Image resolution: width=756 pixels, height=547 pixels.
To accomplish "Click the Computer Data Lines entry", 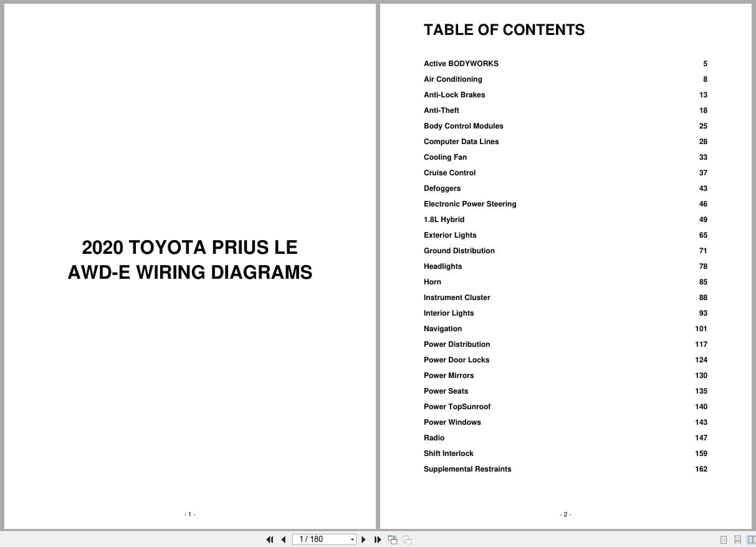I will click(x=461, y=142).
